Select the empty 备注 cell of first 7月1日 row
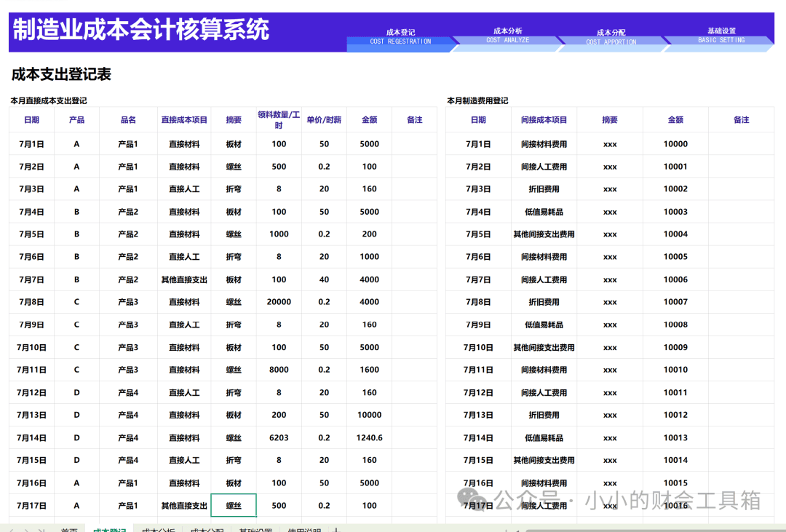This screenshot has height=532, width=786. tap(415, 144)
